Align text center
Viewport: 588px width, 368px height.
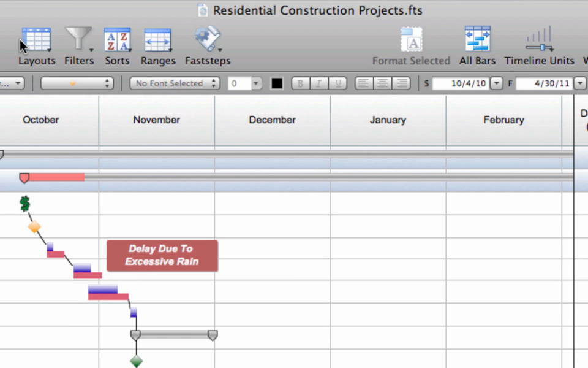coord(382,83)
